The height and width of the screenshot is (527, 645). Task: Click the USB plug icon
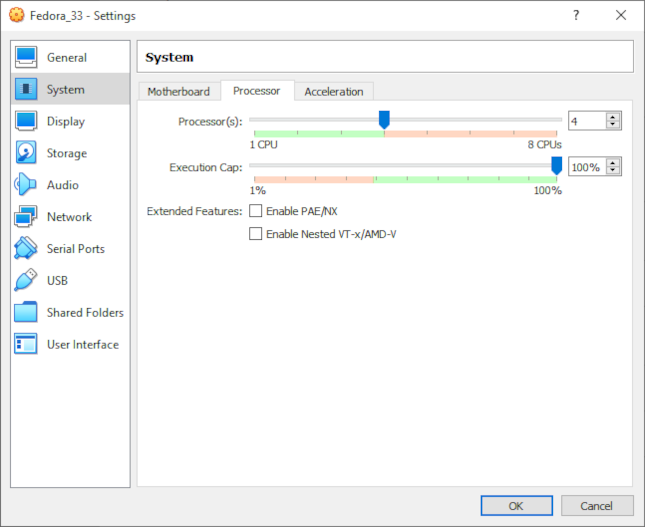click(26, 281)
